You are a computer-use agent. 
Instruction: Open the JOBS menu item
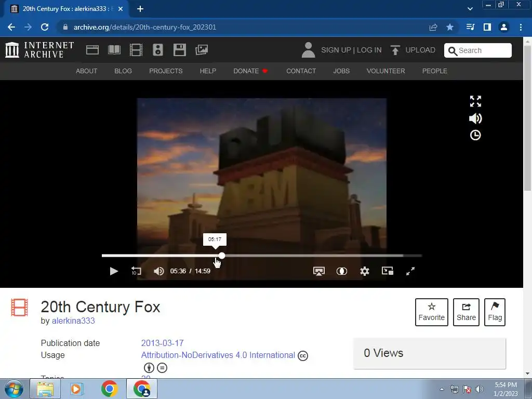pyautogui.click(x=341, y=71)
